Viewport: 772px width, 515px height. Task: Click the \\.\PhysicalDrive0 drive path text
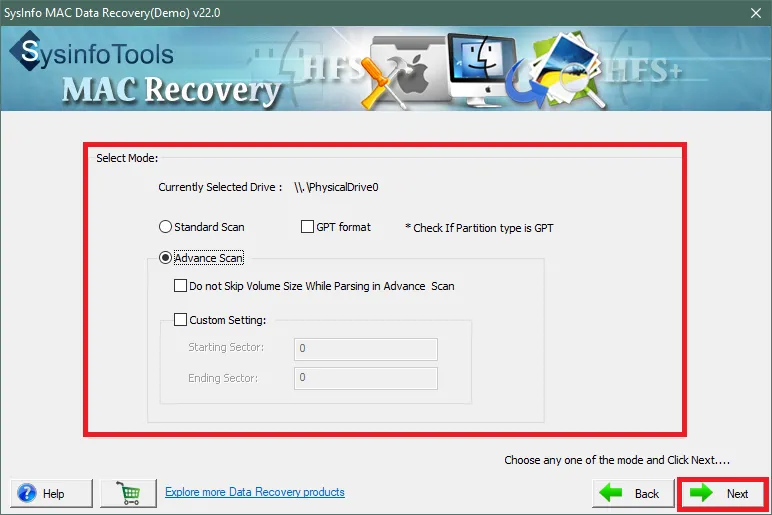point(336,187)
